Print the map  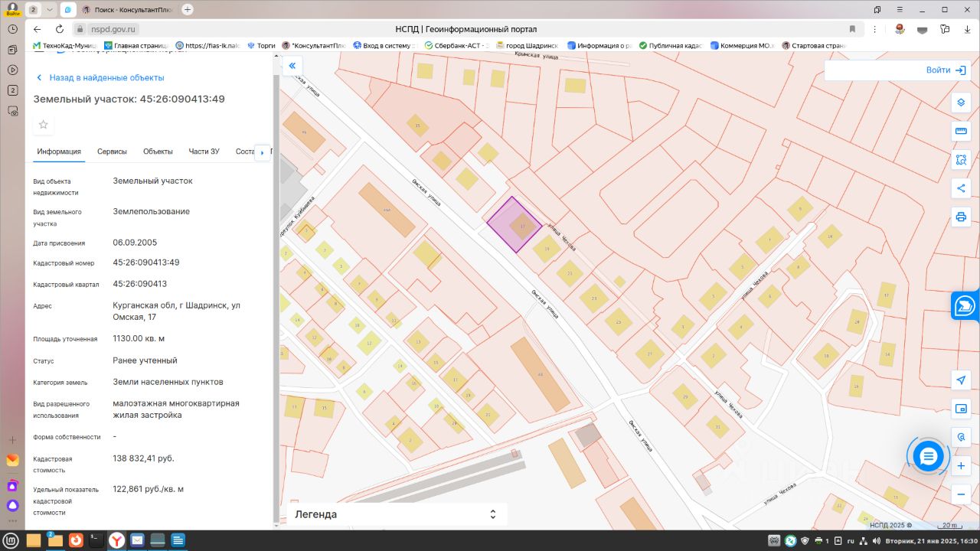961,217
